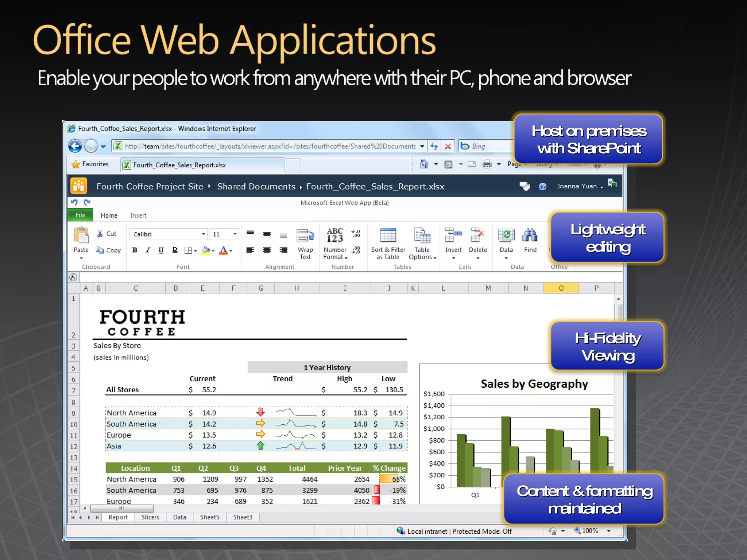Viewport: 747px width, 560px height.
Task: Open the 100% zoom level control
Action: pos(593,531)
